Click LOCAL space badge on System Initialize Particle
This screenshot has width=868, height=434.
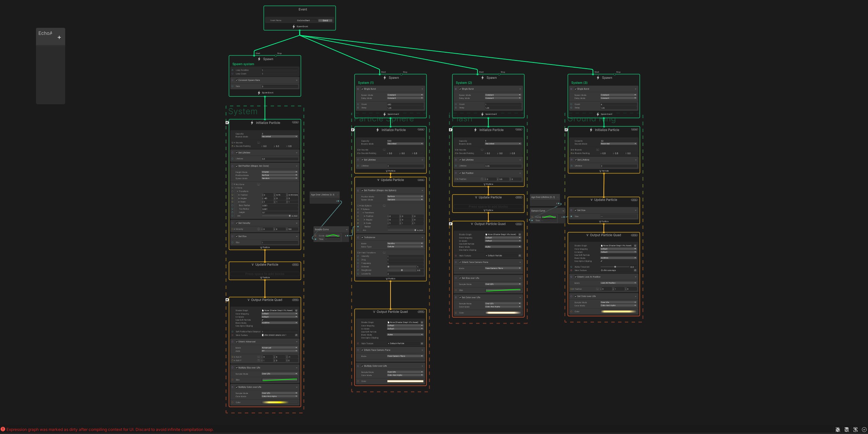tap(295, 122)
